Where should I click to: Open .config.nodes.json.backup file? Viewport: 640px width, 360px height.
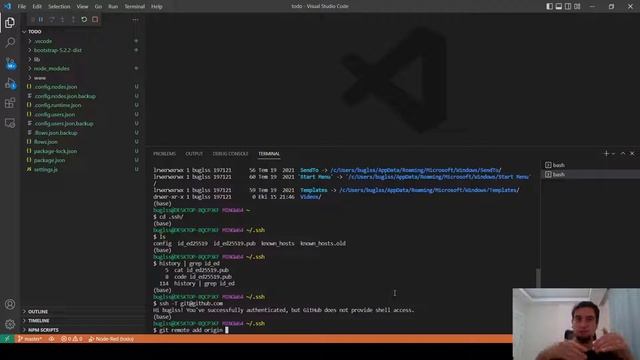82,96
